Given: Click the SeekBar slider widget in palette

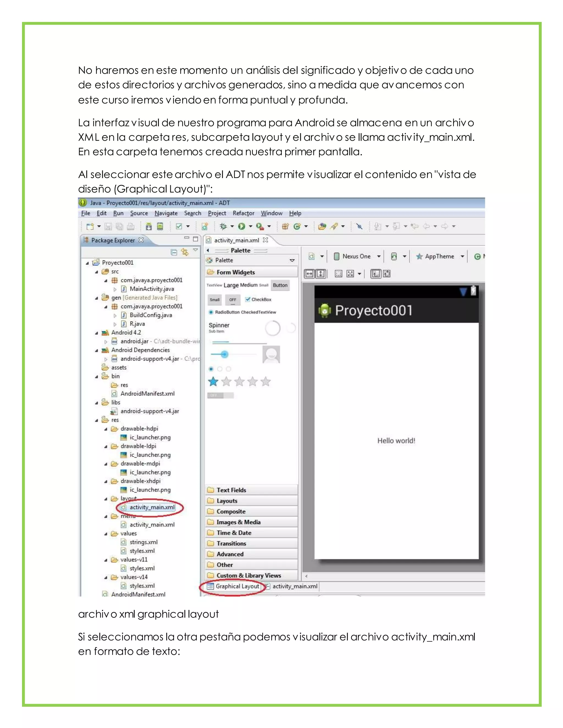Looking at the screenshot, I should (x=233, y=354).
